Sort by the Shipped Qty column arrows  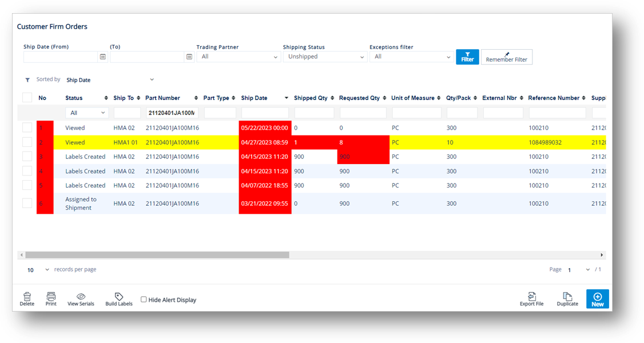tap(332, 98)
